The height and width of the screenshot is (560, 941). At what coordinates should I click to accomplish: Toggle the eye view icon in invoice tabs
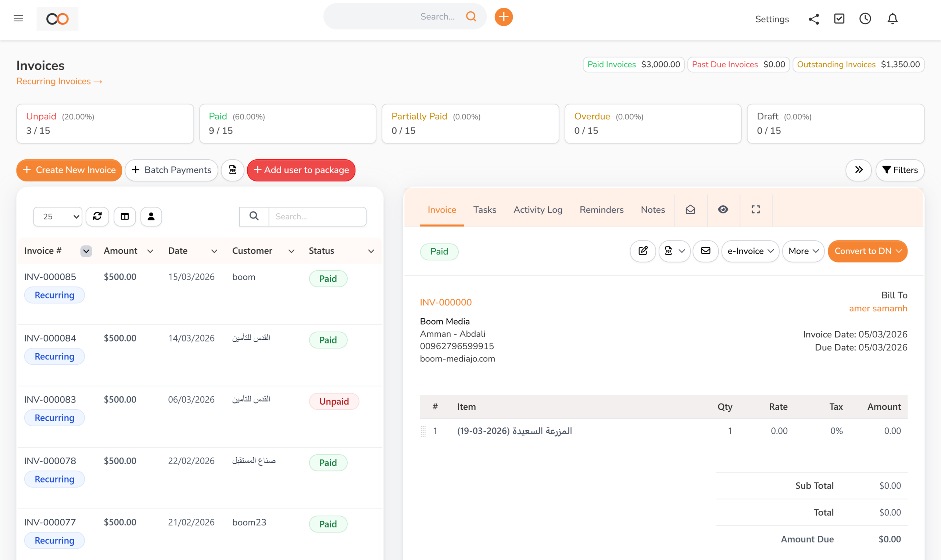[723, 209]
